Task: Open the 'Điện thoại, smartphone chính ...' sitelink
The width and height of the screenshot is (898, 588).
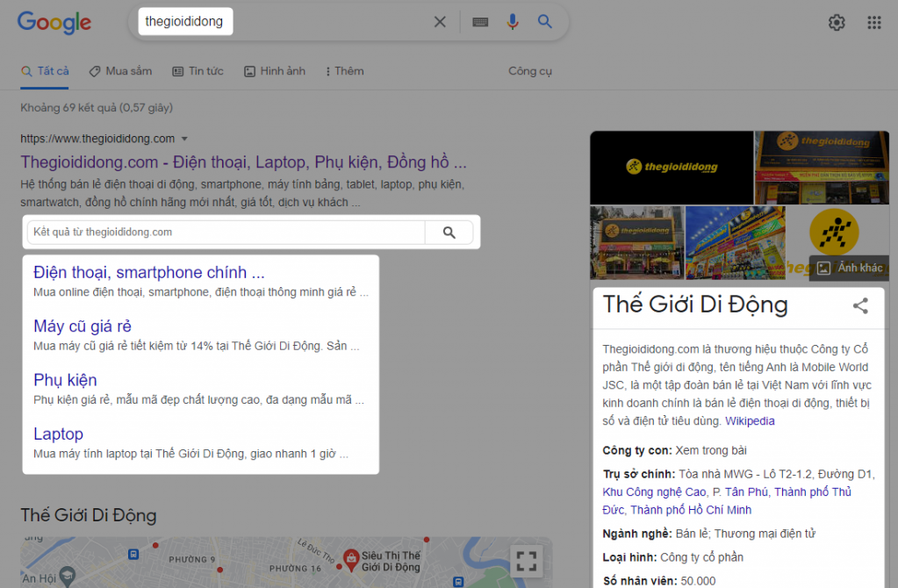Action: (149, 273)
